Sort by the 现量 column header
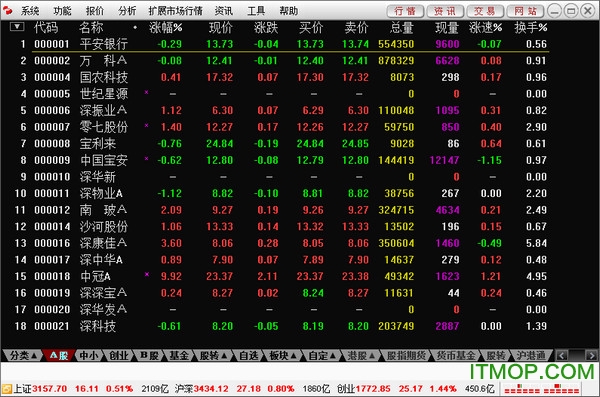The width and height of the screenshot is (600, 397). (x=447, y=28)
